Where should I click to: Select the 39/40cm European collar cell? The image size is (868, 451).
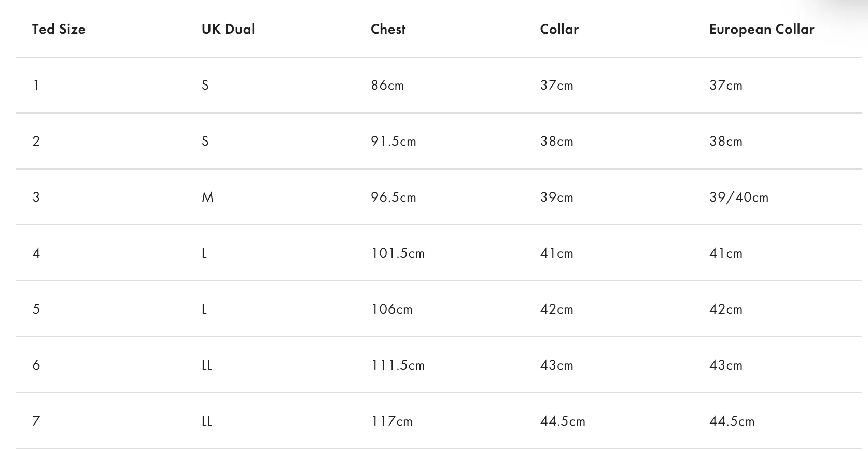(739, 197)
